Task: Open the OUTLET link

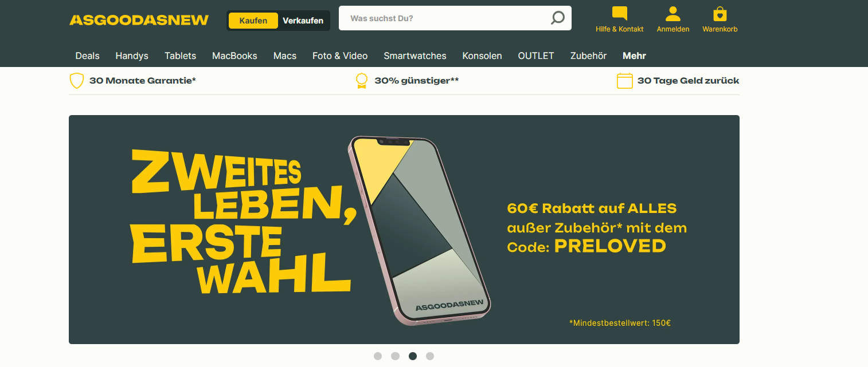Action: (x=536, y=56)
